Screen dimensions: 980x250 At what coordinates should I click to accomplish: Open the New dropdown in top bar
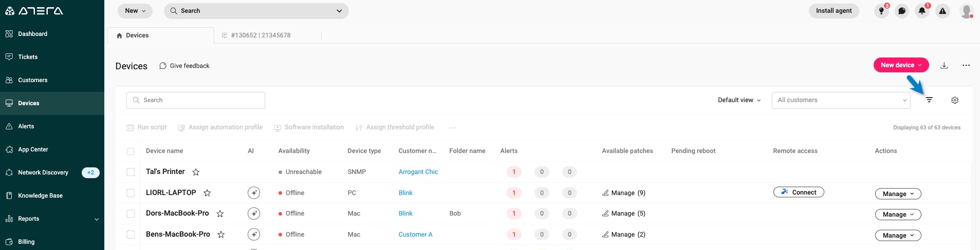(135, 11)
